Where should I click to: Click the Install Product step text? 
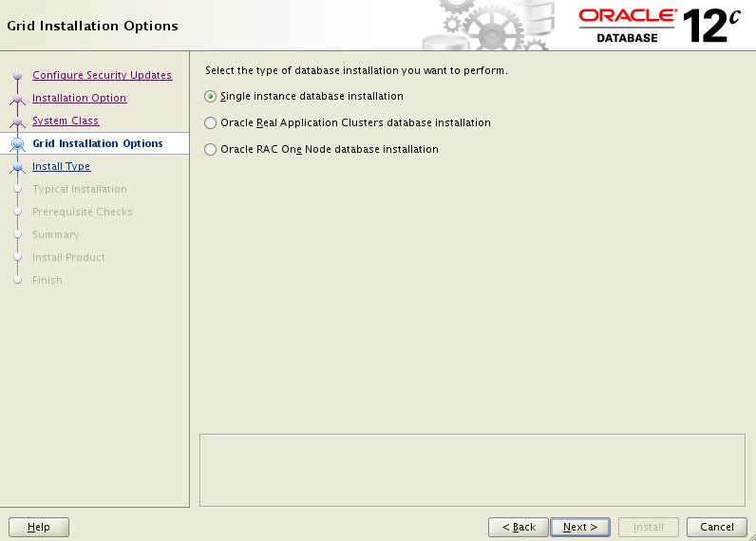[x=68, y=257]
